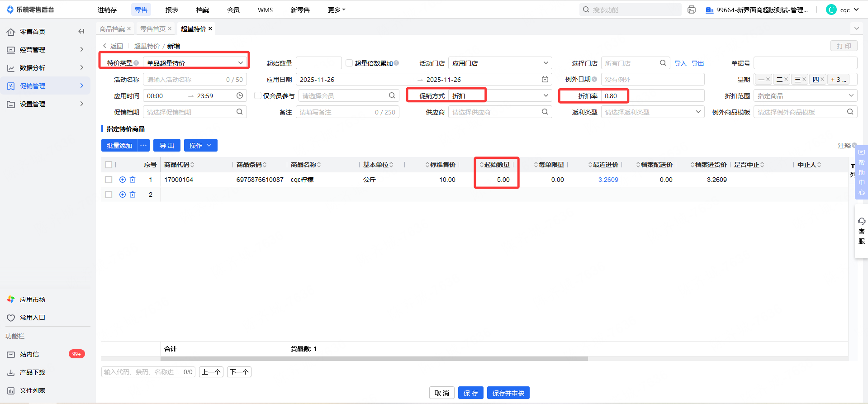The height and width of the screenshot is (404, 868).
Task: Click the 数据分析 chart icon in sidebar
Action: click(x=11, y=68)
